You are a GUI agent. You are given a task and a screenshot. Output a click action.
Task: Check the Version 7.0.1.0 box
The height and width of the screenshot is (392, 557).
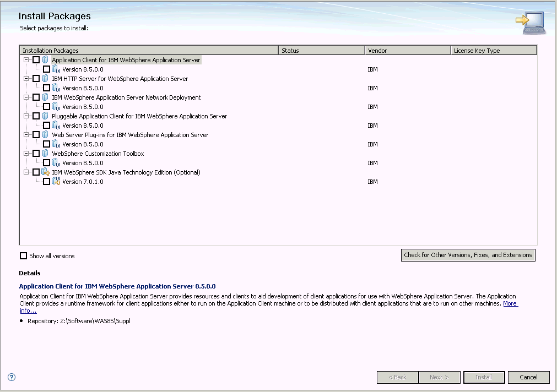pos(46,182)
